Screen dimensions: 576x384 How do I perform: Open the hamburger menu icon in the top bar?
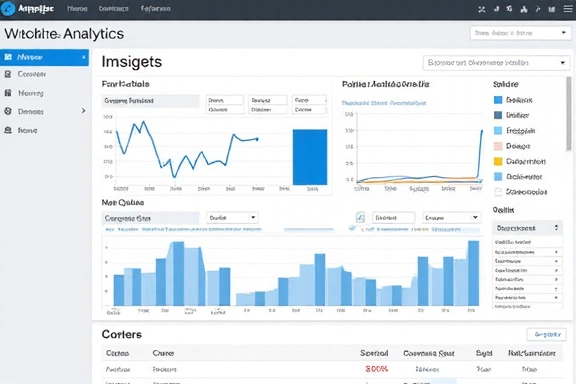[568, 9]
